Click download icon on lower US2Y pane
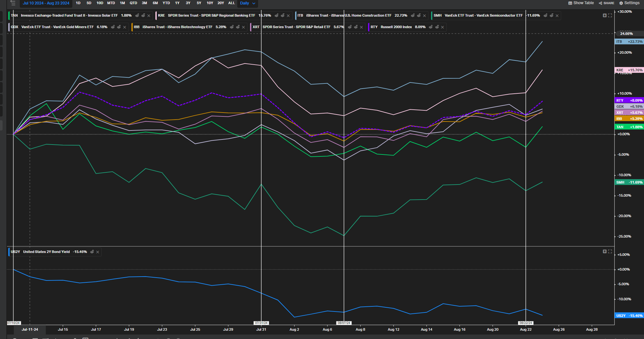This screenshot has width=644, height=339. (x=604, y=252)
